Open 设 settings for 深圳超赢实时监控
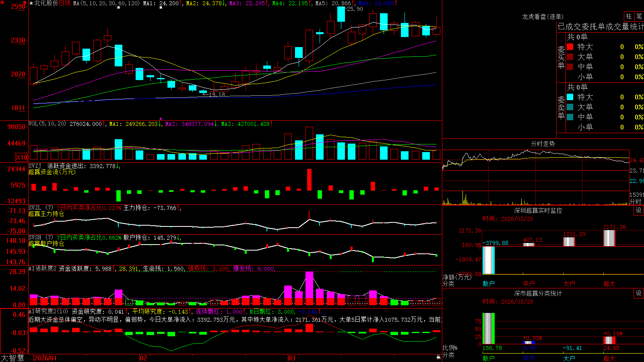The image size is (644, 362). pyautogui.click(x=639, y=210)
